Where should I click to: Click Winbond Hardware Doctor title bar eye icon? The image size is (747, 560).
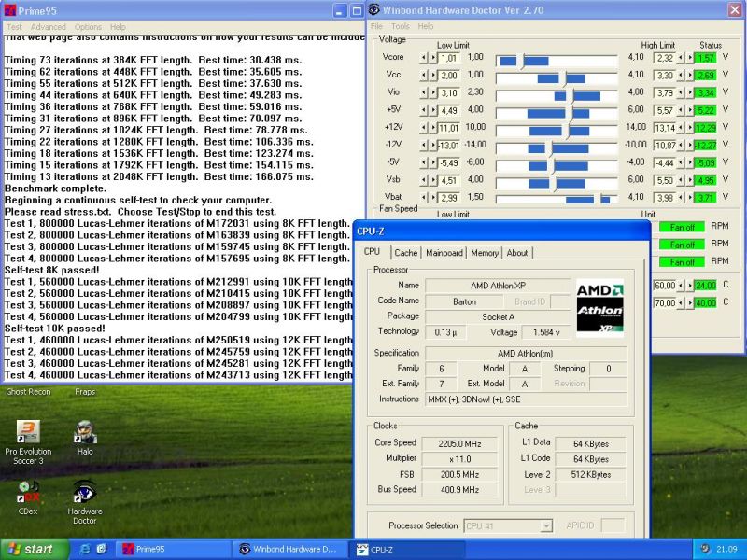(x=374, y=10)
